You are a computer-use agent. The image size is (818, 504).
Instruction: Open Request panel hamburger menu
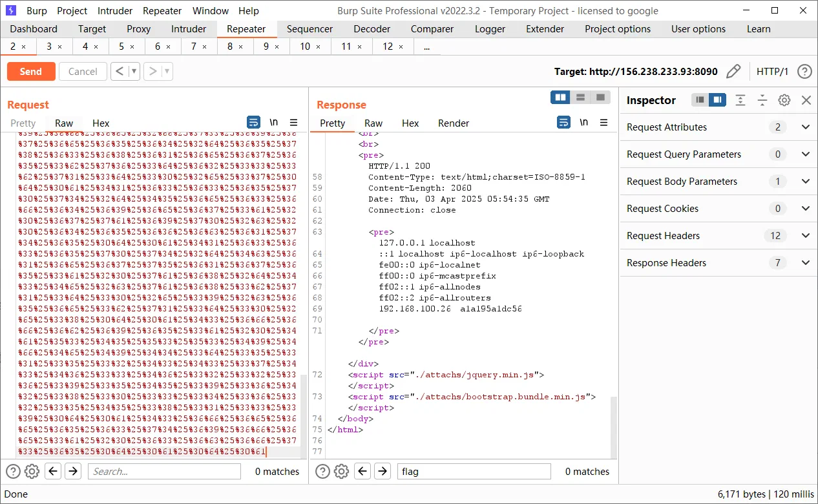(294, 123)
